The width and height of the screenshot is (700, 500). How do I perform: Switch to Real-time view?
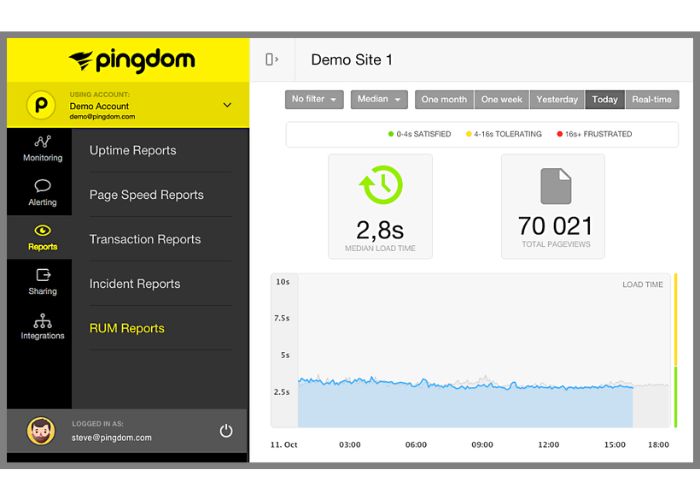[652, 100]
